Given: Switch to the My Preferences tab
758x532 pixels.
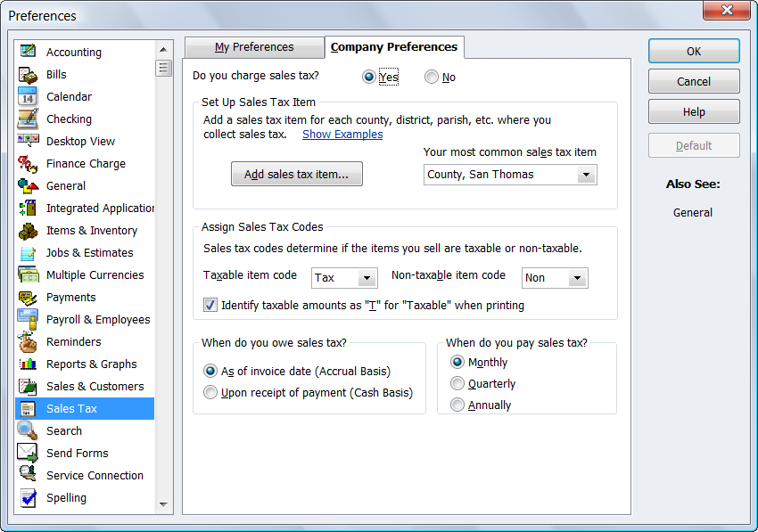Looking at the screenshot, I should (254, 47).
